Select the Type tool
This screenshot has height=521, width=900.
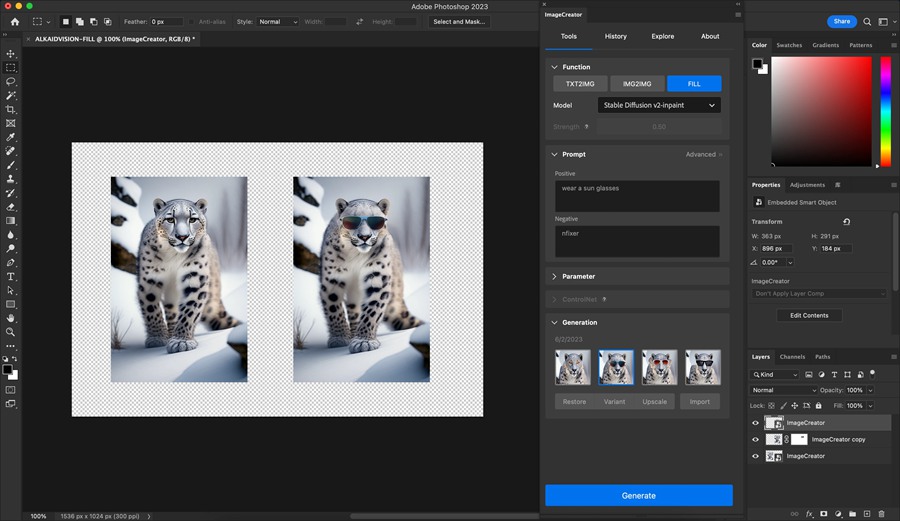coord(10,277)
